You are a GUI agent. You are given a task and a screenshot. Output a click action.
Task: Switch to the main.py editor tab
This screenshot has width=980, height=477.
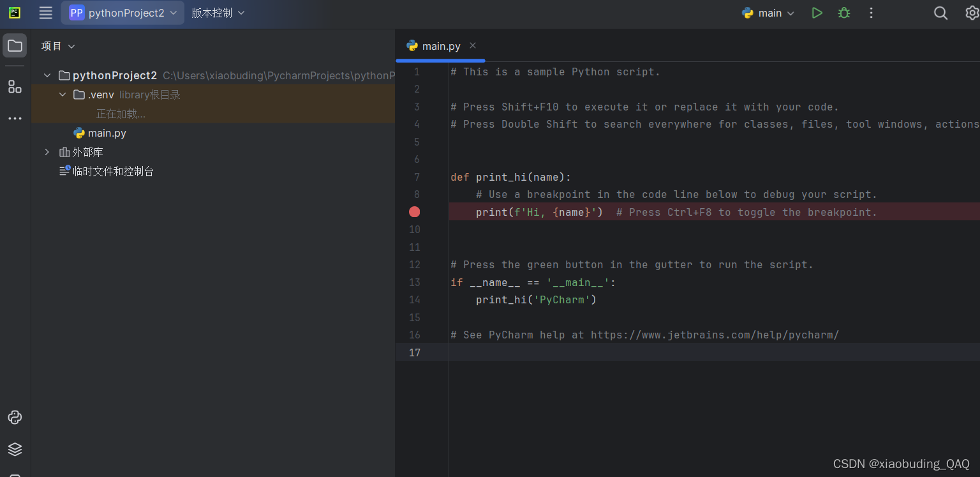click(x=441, y=46)
